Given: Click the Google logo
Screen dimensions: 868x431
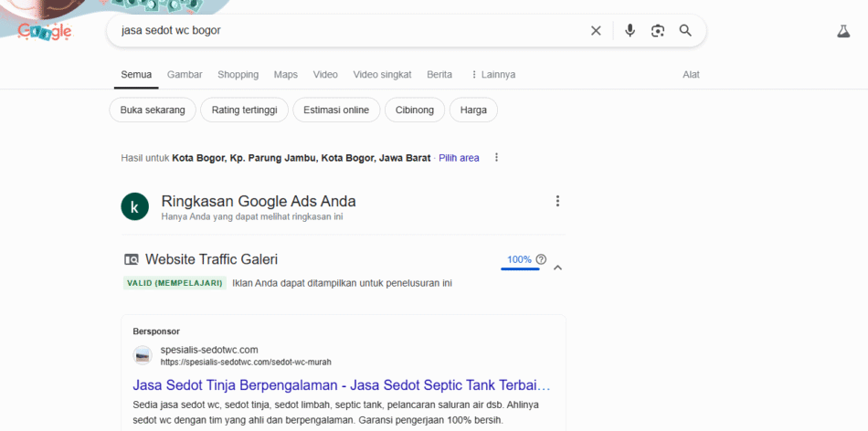Looking at the screenshot, I should (45, 31).
